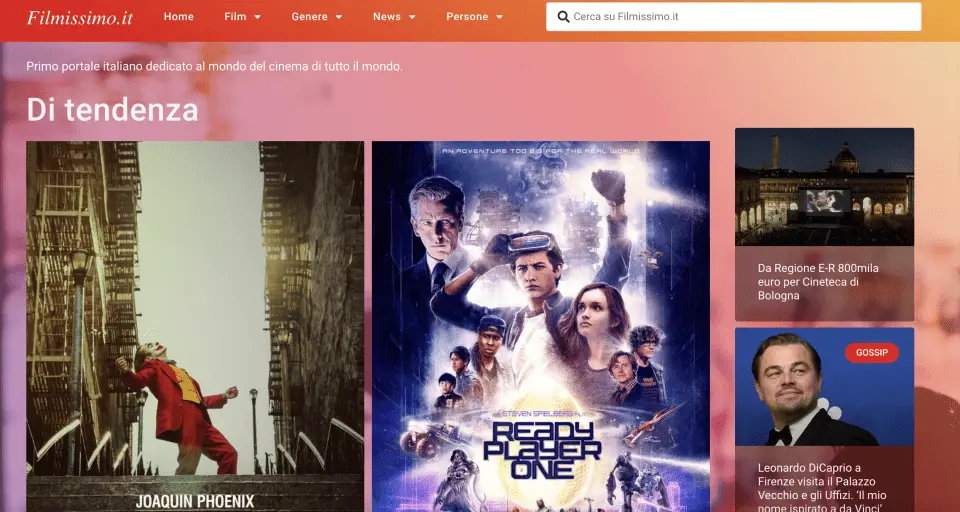960x512 pixels.
Task: Click the magnifier search icon
Action: coord(563,17)
